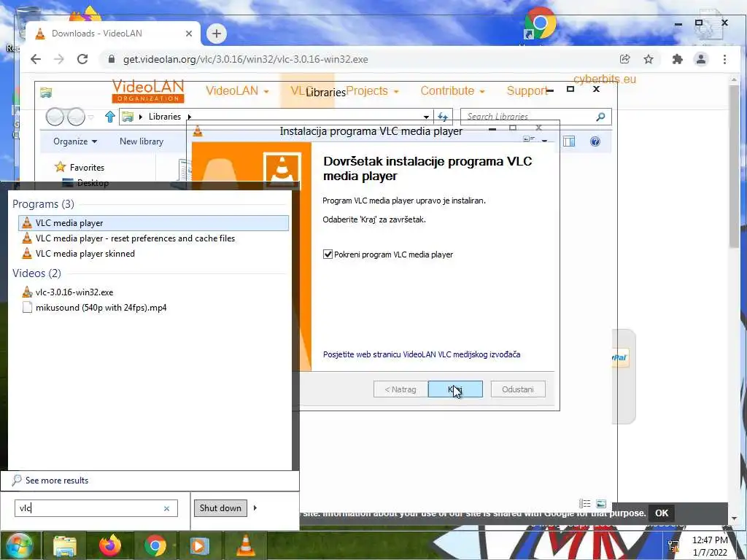Click the taskbar clock
747x560 pixels.
click(710, 546)
